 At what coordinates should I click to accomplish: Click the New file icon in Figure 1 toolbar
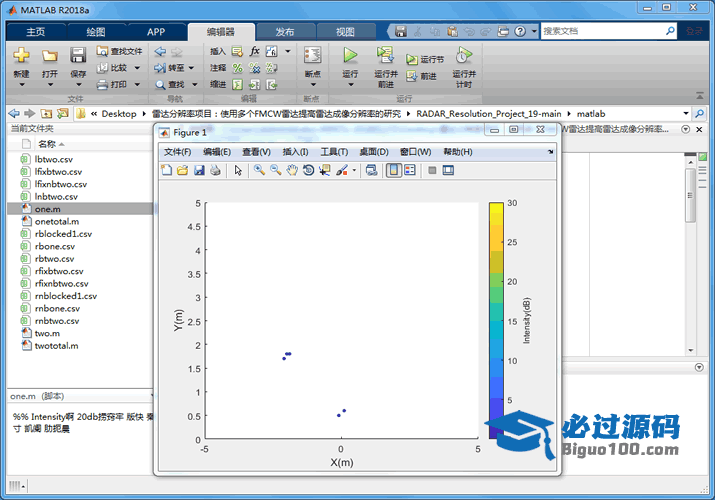pos(166,170)
